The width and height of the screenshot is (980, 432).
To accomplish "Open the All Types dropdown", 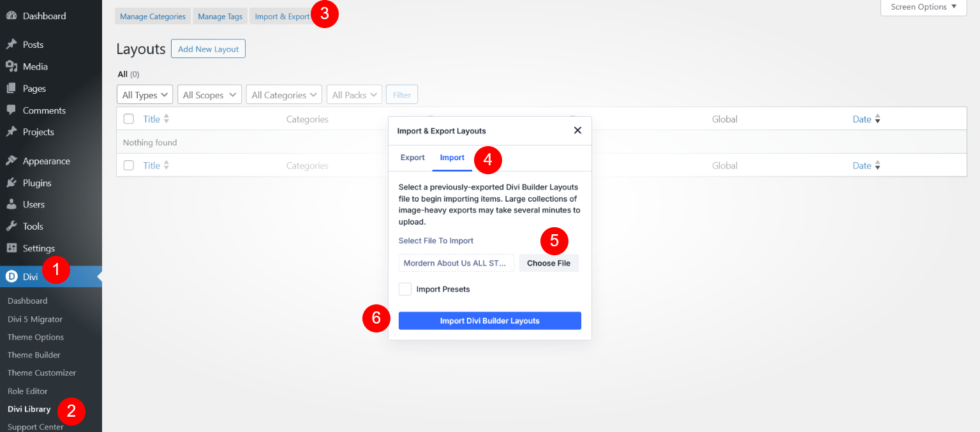I will 145,94.
